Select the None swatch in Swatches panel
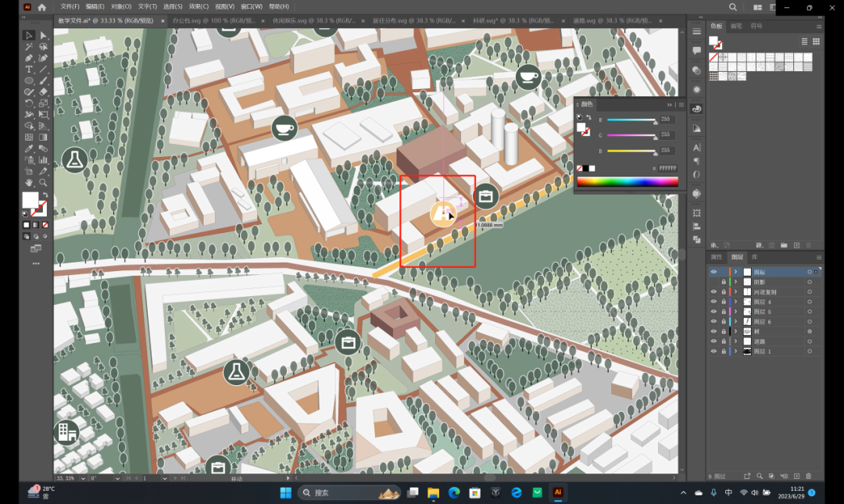 (x=713, y=57)
